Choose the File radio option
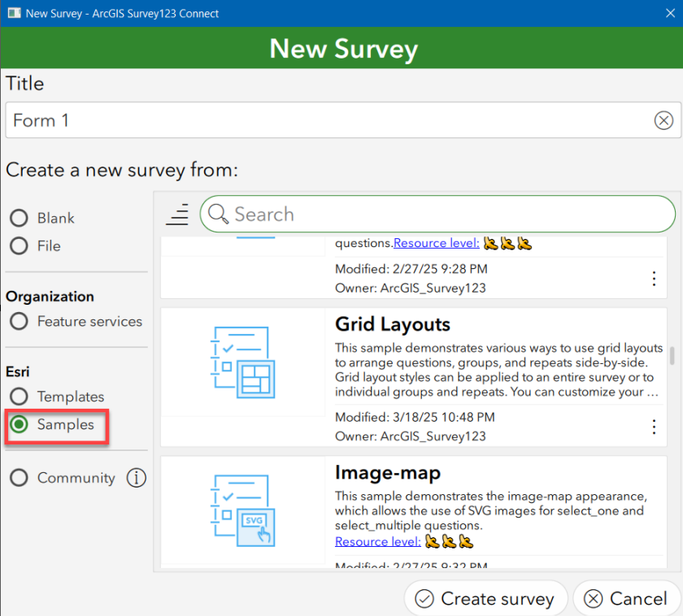The height and width of the screenshot is (616, 683). pos(20,246)
